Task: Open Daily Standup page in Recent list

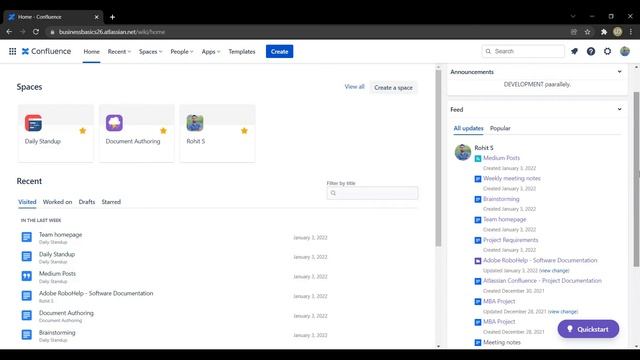Action: (x=57, y=254)
